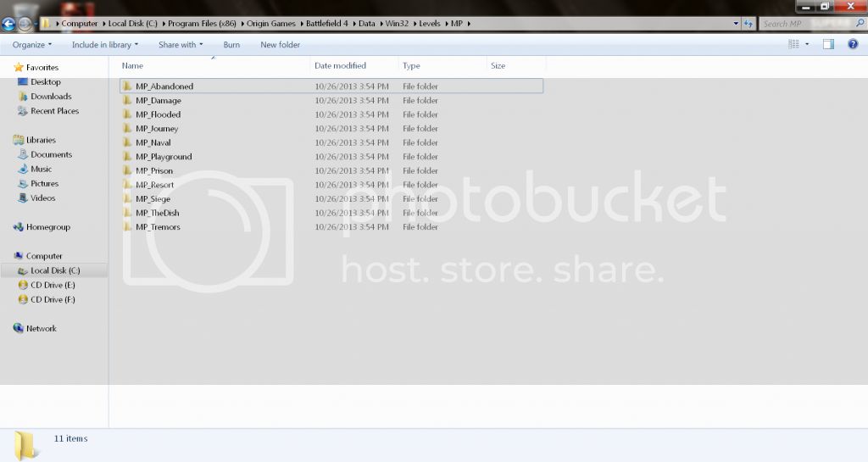Select the Downloads icon under Favorites

pyautogui.click(x=22, y=97)
